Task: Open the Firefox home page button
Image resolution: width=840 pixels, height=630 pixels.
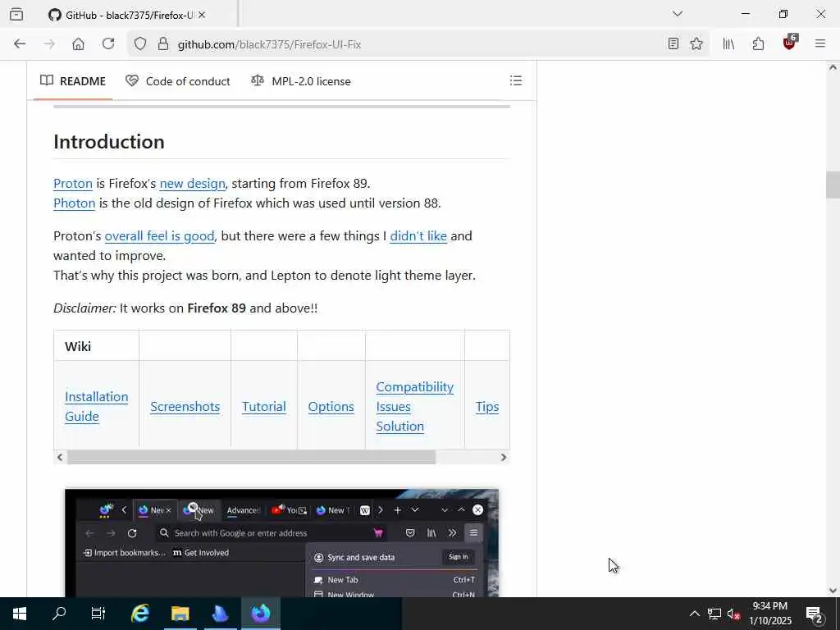Action: click(x=78, y=44)
